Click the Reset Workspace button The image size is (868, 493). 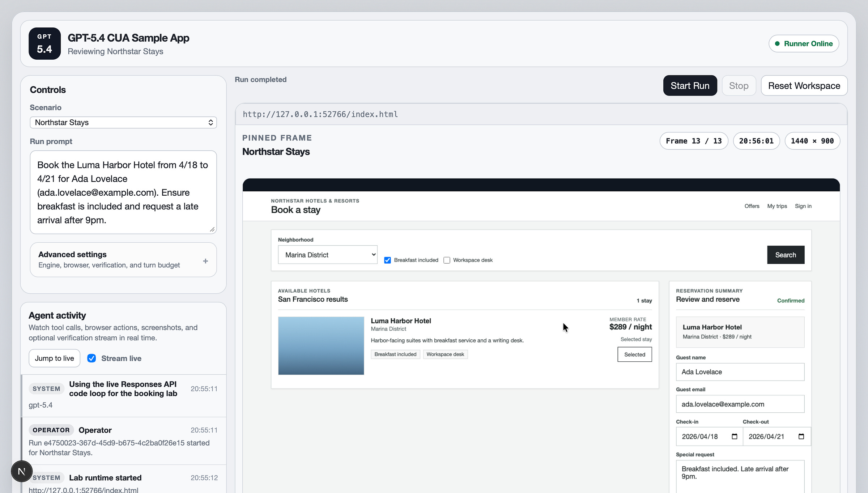click(804, 86)
